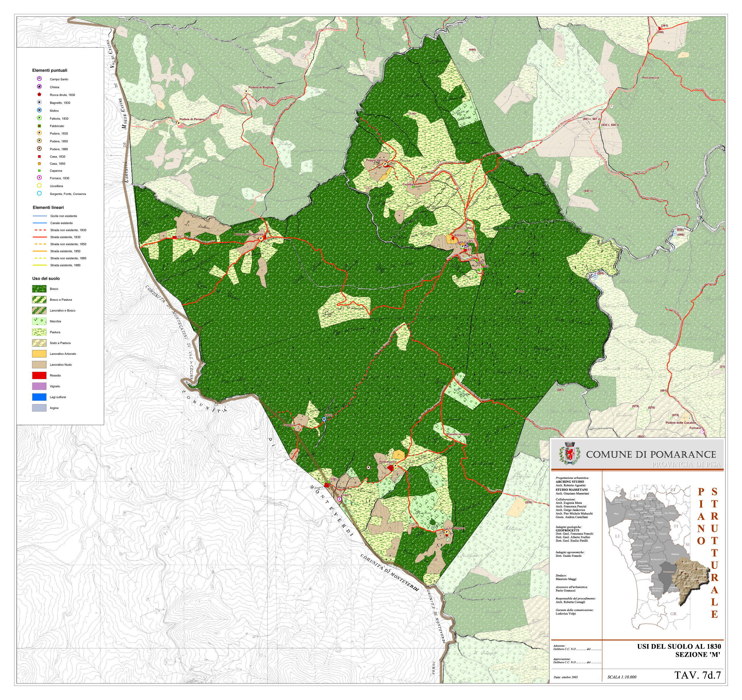
Task: Select the Fornace 1830 magenta legend icon
Action: click(x=39, y=178)
